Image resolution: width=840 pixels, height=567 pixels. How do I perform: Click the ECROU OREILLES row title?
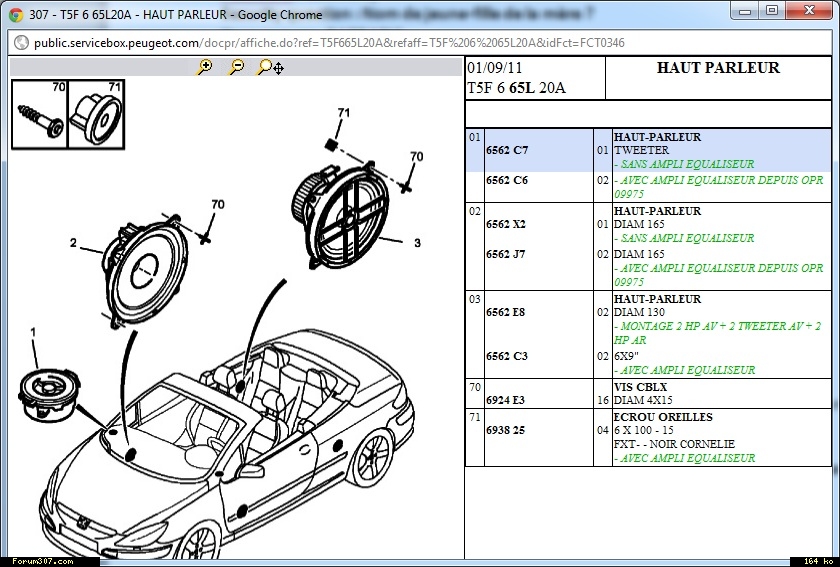(663, 417)
